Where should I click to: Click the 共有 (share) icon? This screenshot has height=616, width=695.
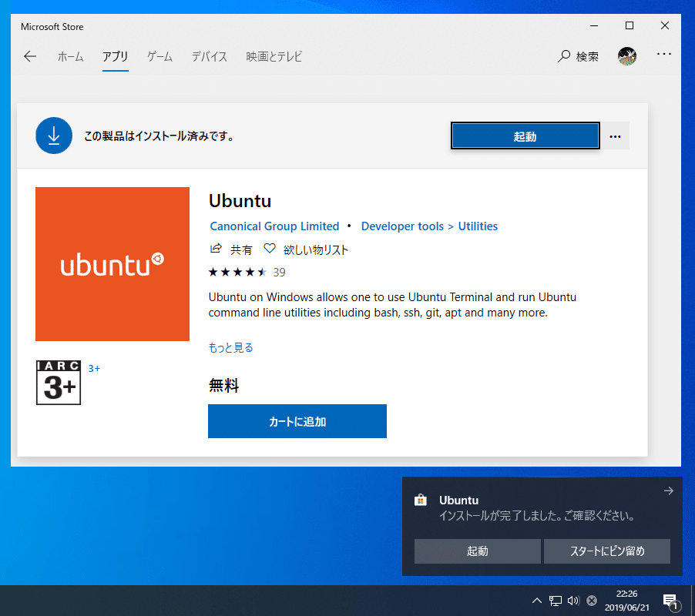point(217,249)
